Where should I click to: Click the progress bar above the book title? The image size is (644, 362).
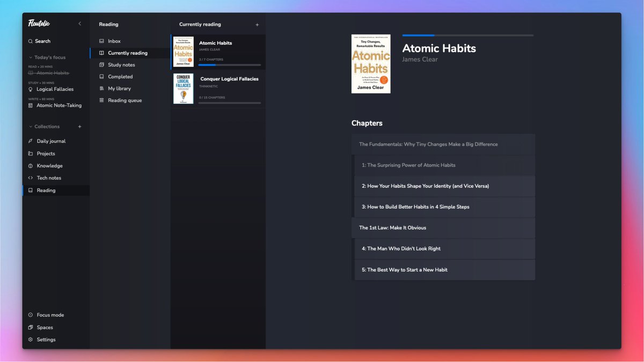pyautogui.click(x=468, y=35)
